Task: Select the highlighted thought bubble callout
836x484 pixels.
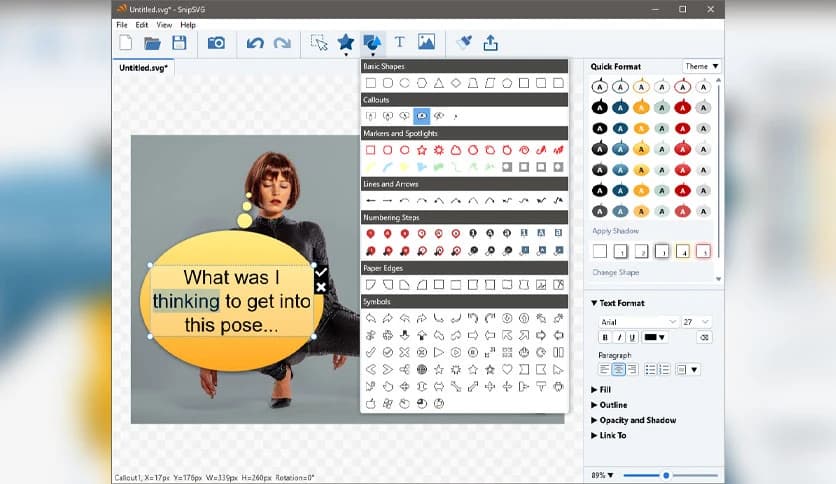Action: click(x=422, y=116)
